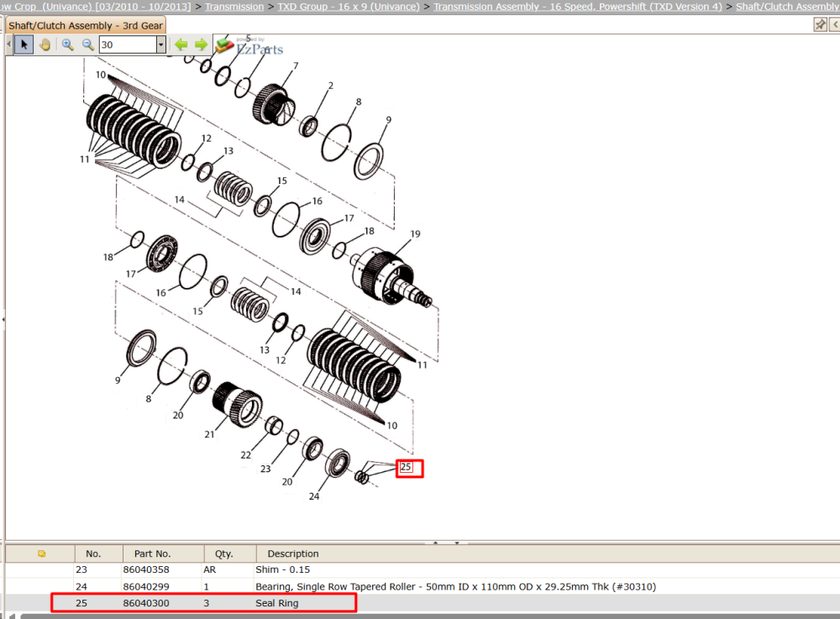Go to previous illustration with green left arrow

pos(181,45)
